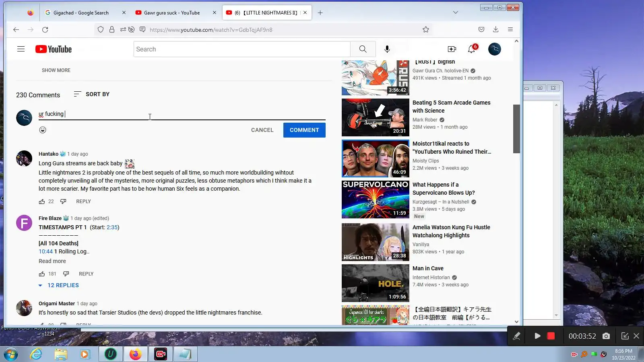Go to YouTube home via logo
This screenshot has height=362, width=644.
(54, 49)
